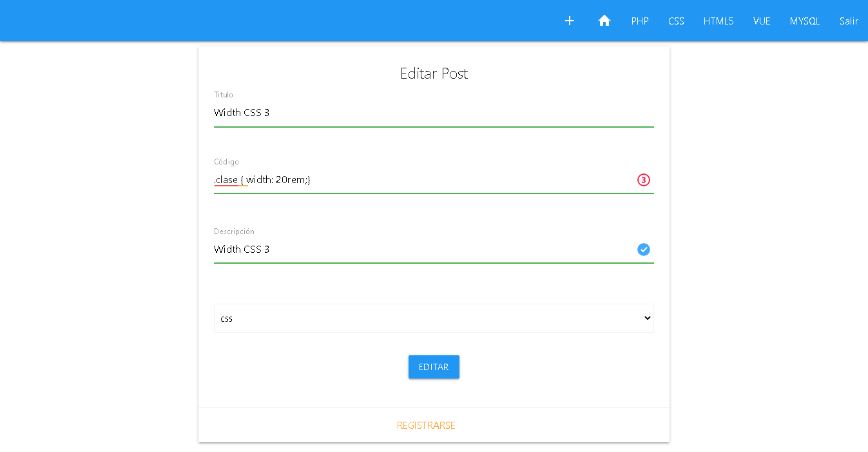Expand the css category dropdown

433,319
